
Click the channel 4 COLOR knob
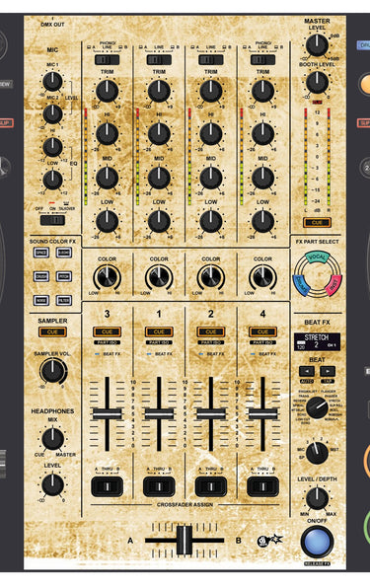pyautogui.click(x=262, y=278)
